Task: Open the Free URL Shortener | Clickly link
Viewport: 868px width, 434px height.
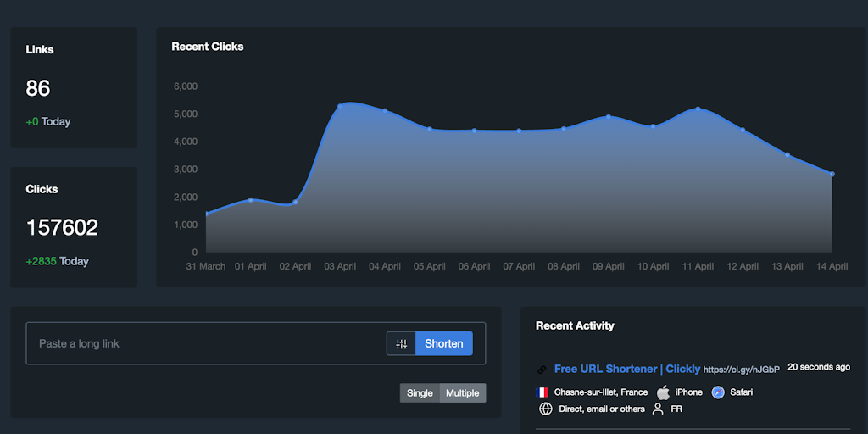Action: [627, 369]
